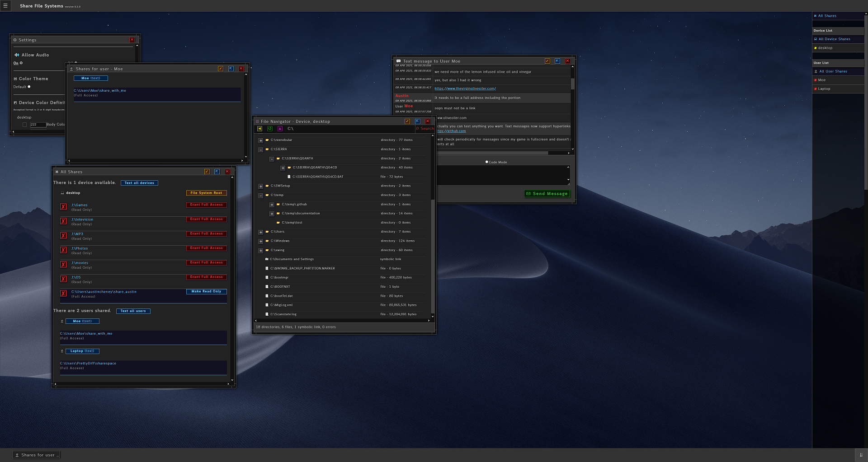Image resolution: width=868 pixels, height=462 pixels.
Task: Expand the C:\Windows directory
Action: (x=261, y=241)
